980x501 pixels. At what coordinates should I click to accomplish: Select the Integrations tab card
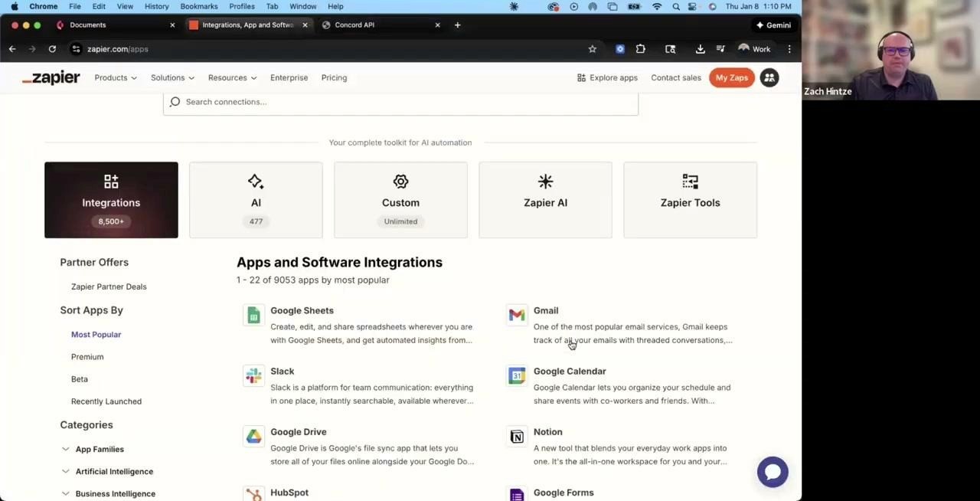pos(111,200)
